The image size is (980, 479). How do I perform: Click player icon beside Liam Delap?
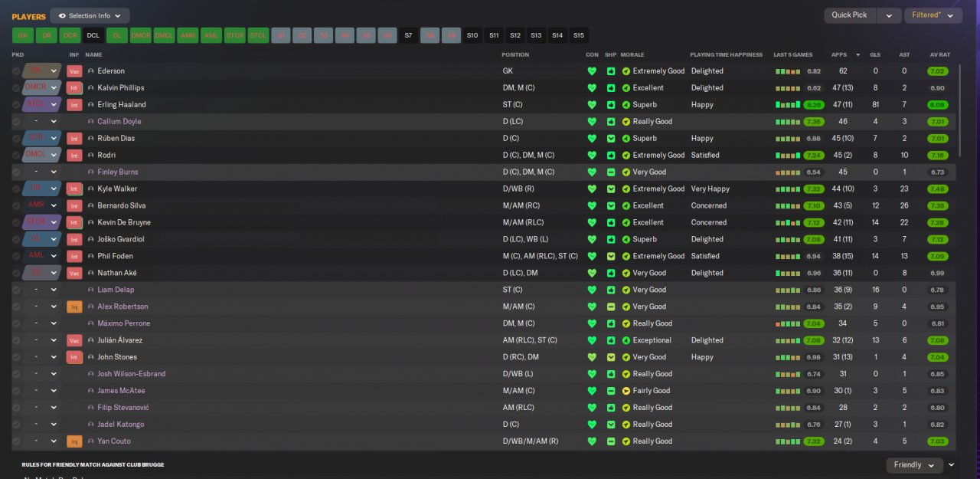point(91,290)
